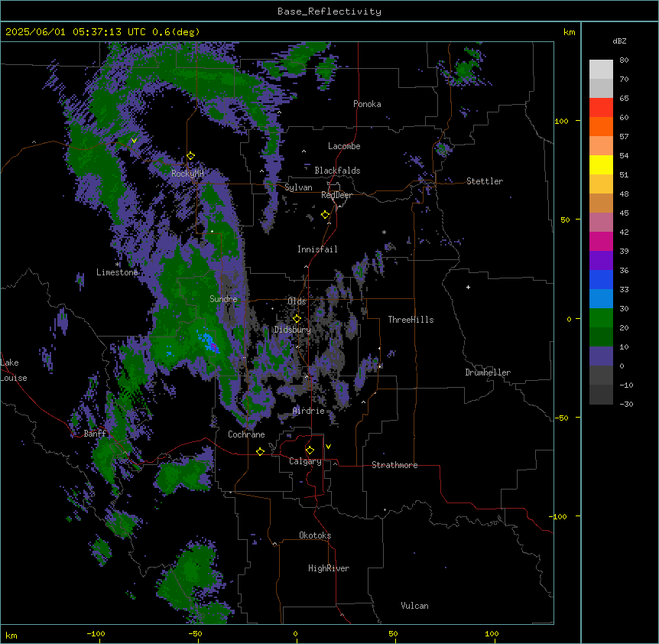
Task: Click the -30 value on the dBZ scale
Action: (x=626, y=404)
